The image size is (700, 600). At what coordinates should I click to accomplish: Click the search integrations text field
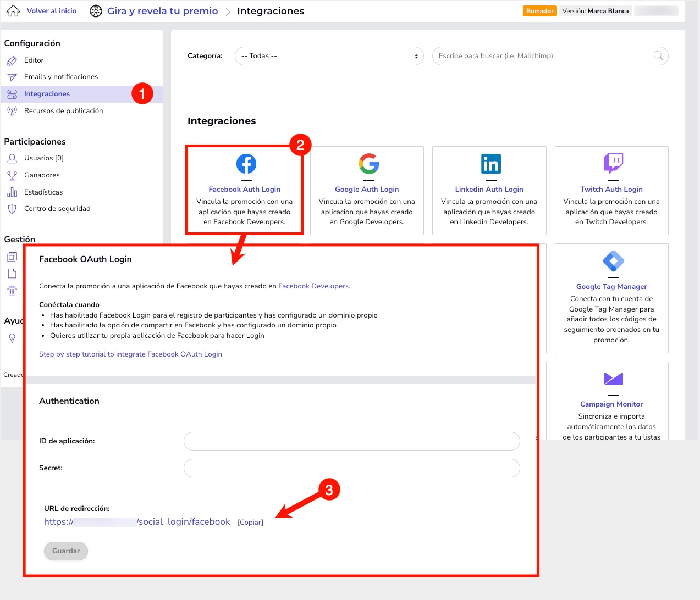pos(550,56)
